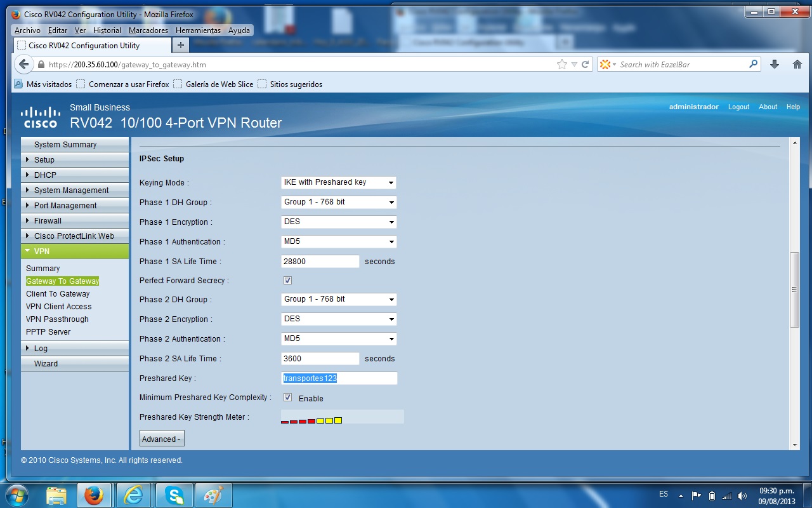Bookmark this page with the star icon
The height and width of the screenshot is (508, 812).
562,64
